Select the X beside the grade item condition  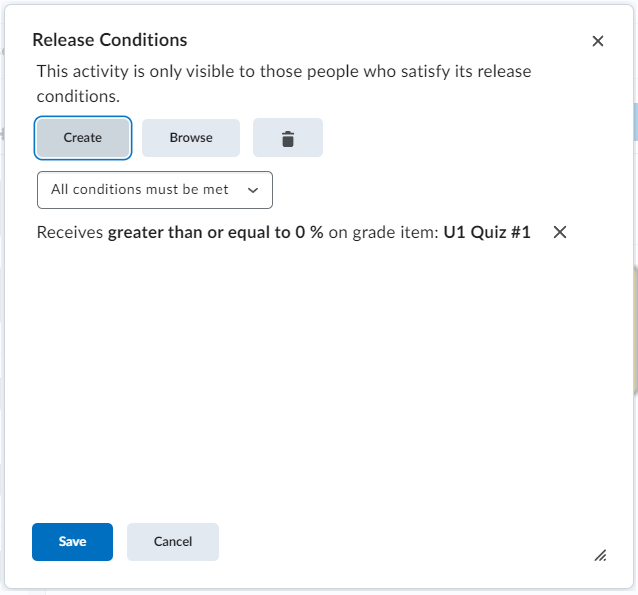pos(560,232)
